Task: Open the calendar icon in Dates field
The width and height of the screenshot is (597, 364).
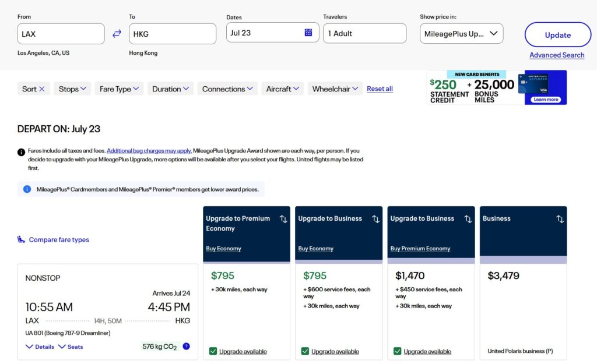Action: (308, 33)
